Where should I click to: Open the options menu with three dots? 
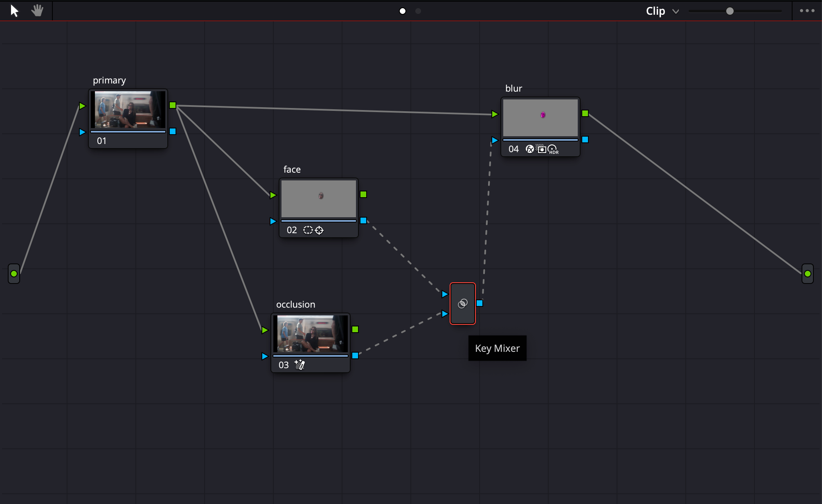click(x=806, y=11)
